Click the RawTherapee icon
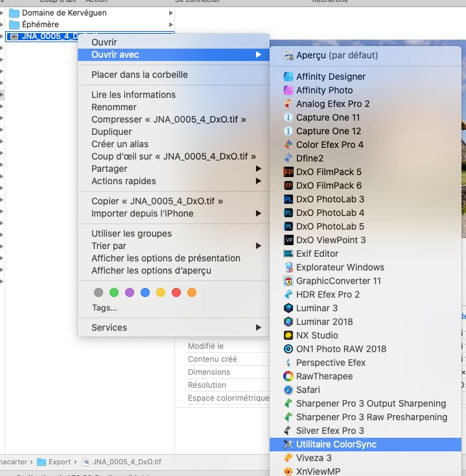This screenshot has width=466, height=476. tap(288, 376)
